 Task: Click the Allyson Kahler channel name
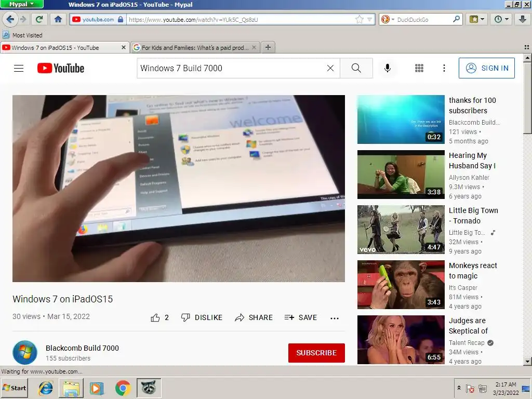click(469, 178)
